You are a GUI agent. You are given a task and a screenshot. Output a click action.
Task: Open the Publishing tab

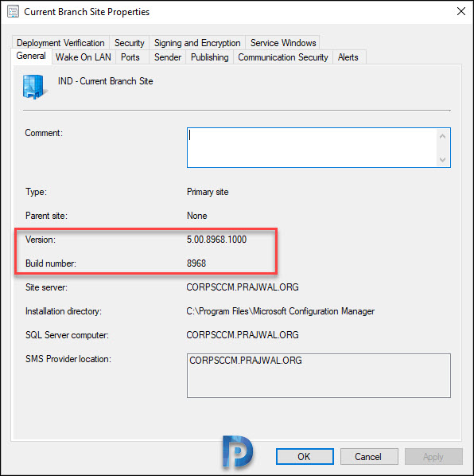[209, 57]
